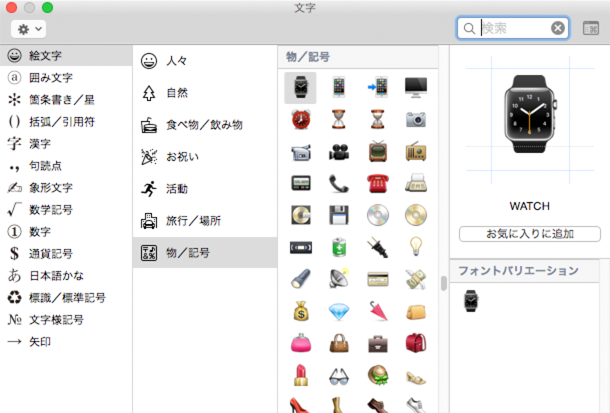Pick the videocassette emoji

[x=301, y=247]
